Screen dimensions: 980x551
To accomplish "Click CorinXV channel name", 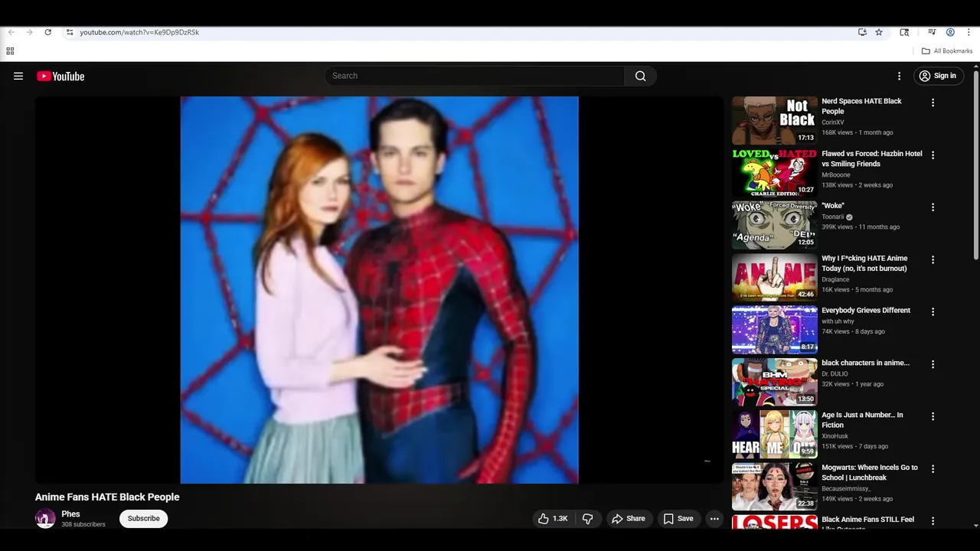I will (833, 122).
